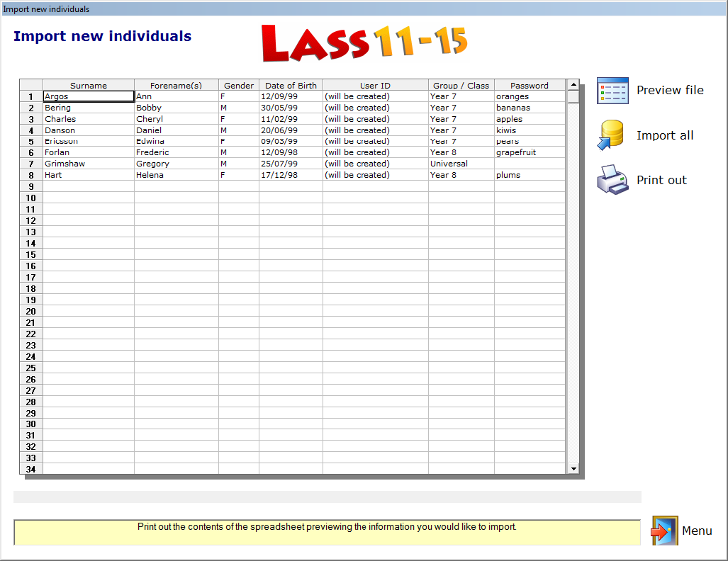Viewport: 728px width, 561px height.
Task: Select Import all text label
Action: pyautogui.click(x=665, y=135)
